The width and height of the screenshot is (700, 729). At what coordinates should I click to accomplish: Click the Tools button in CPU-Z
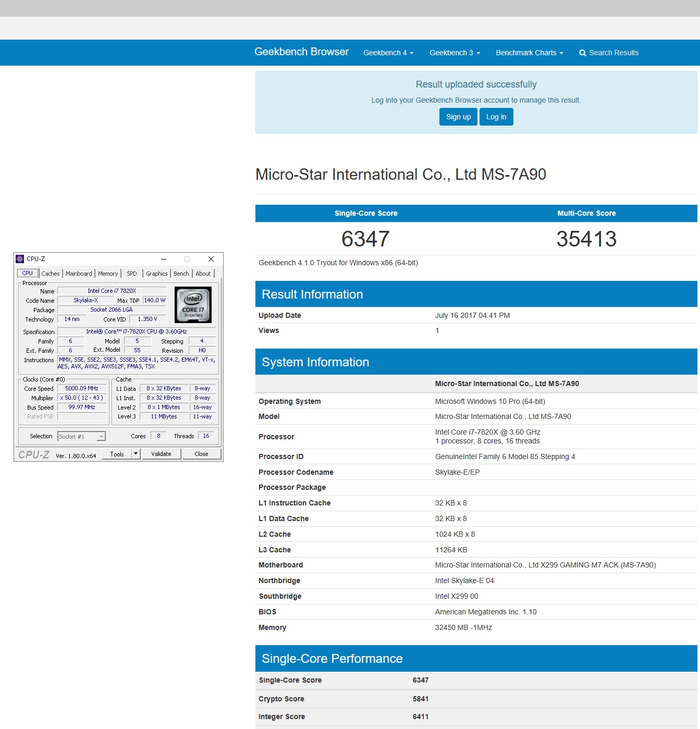tap(117, 454)
